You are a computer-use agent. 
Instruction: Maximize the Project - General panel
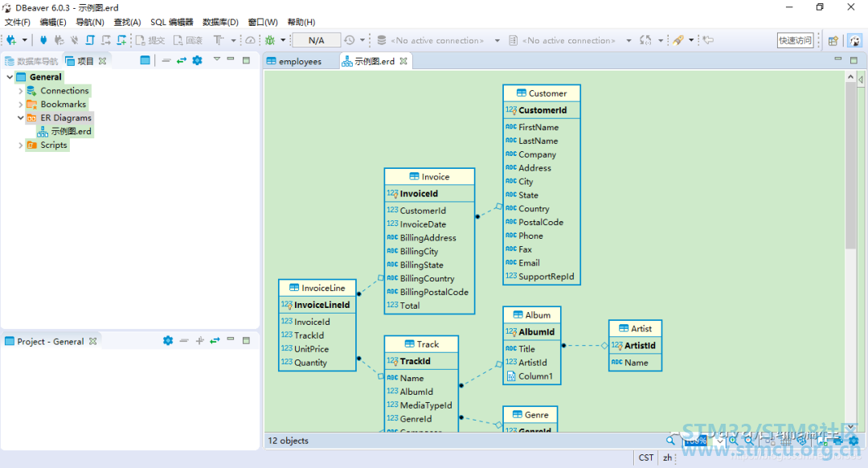coord(247,340)
